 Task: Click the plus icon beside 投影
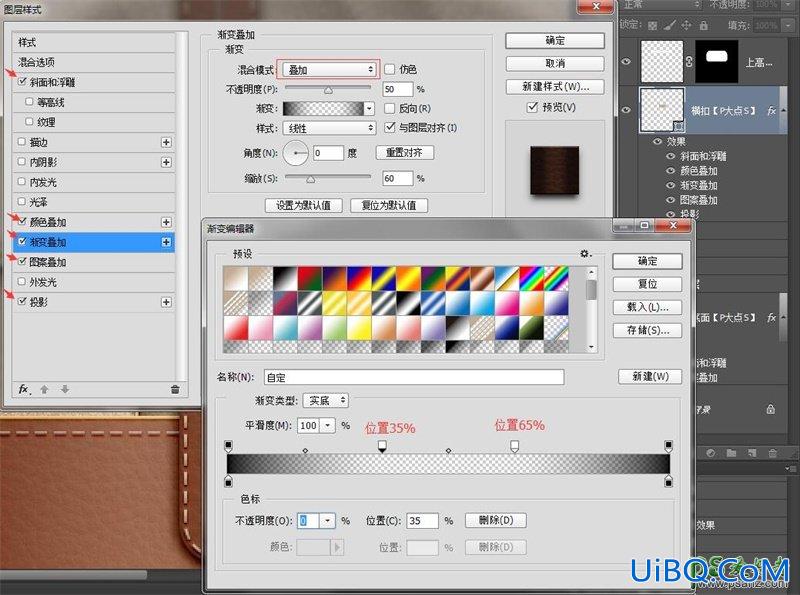coord(166,302)
